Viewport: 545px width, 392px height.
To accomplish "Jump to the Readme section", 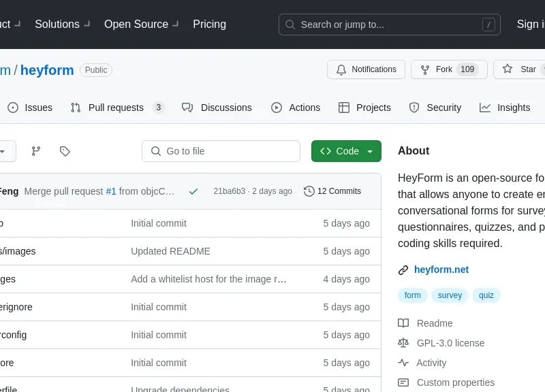I will (425, 323).
